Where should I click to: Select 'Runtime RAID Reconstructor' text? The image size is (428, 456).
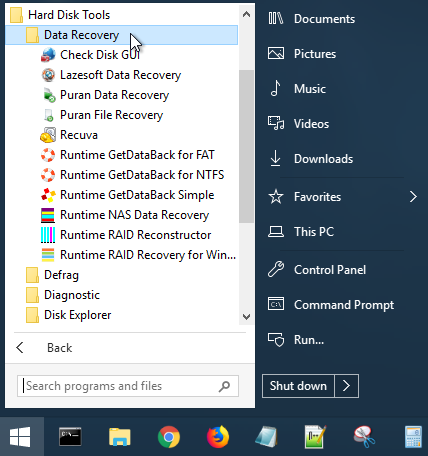pos(135,235)
